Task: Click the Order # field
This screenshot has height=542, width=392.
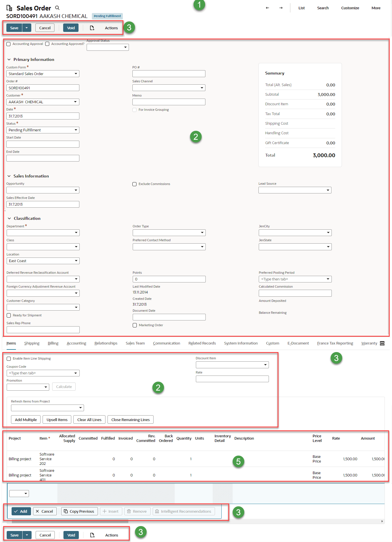Action: tap(43, 88)
